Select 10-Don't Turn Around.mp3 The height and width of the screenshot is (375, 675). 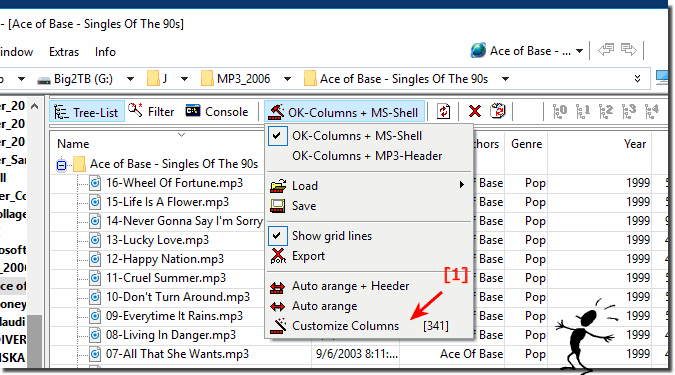(x=178, y=297)
